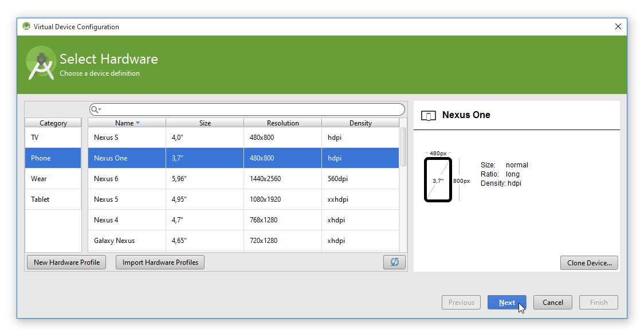Click the 5,96" size cell
Screen dimensions: 644x333
pos(205,179)
